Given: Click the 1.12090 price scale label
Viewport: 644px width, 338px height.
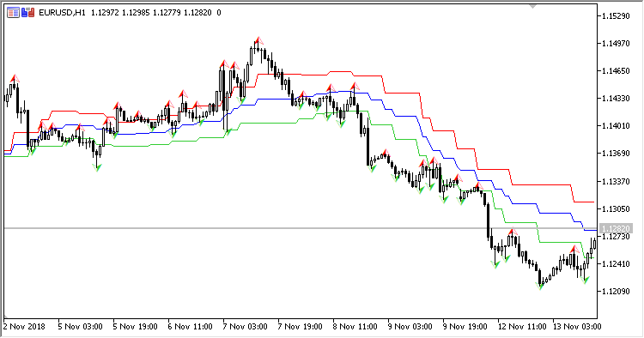Looking at the screenshot, I should (x=616, y=291).
